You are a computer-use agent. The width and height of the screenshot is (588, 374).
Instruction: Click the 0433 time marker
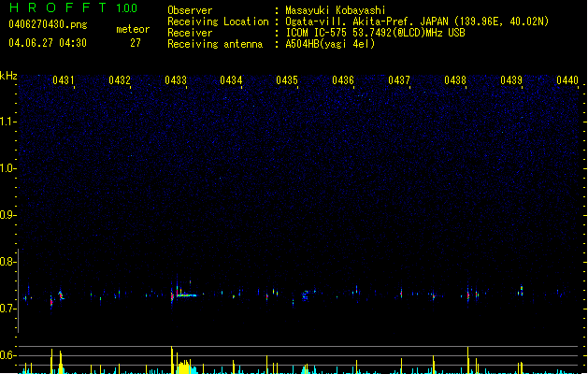click(x=176, y=80)
